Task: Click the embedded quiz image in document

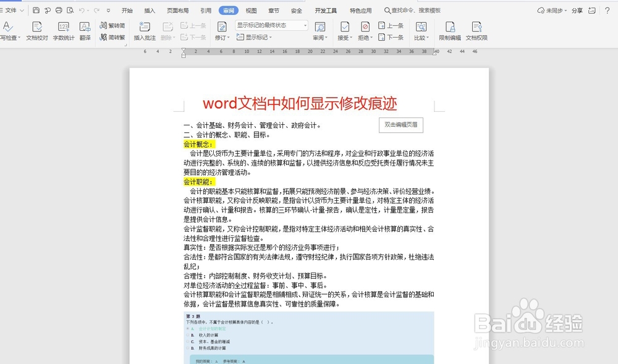Action: coord(309,337)
